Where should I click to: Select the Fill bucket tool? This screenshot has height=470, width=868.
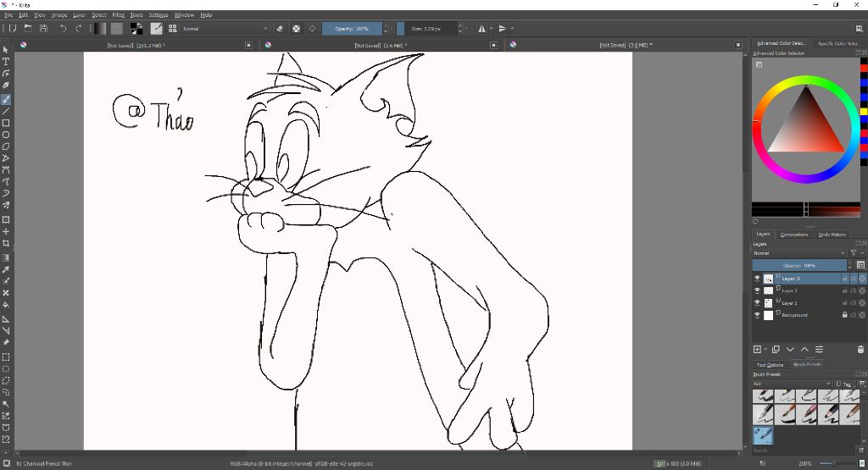click(x=6, y=305)
